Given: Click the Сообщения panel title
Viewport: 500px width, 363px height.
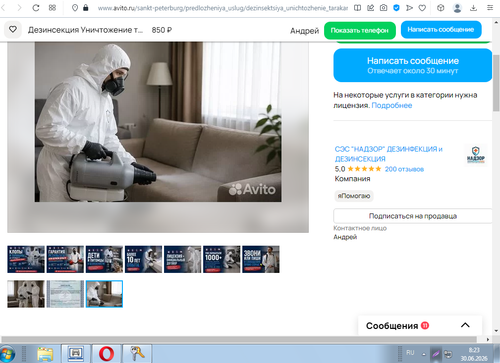Looking at the screenshot, I should 392,326.
